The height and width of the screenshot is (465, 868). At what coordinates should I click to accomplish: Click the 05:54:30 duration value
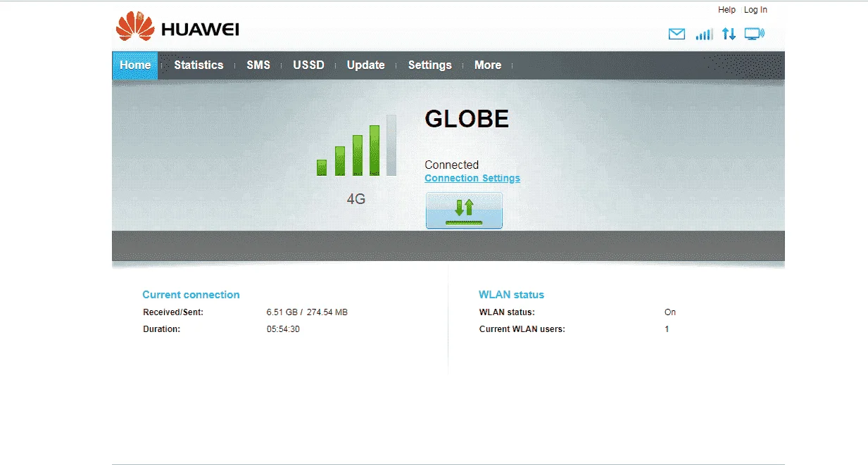[x=283, y=329]
